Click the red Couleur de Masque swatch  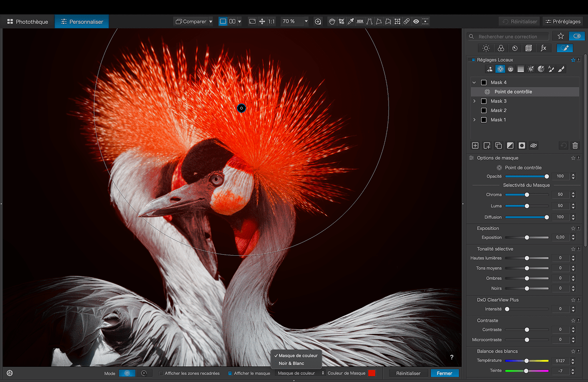(x=372, y=373)
